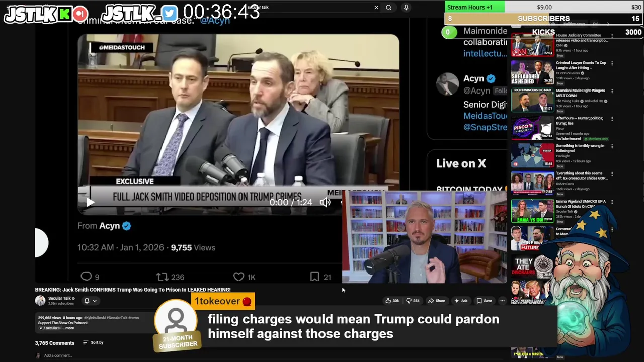Image resolution: width=644 pixels, height=362 pixels.
Task: Open options menu for Kaliningrad video
Action: 612,146
